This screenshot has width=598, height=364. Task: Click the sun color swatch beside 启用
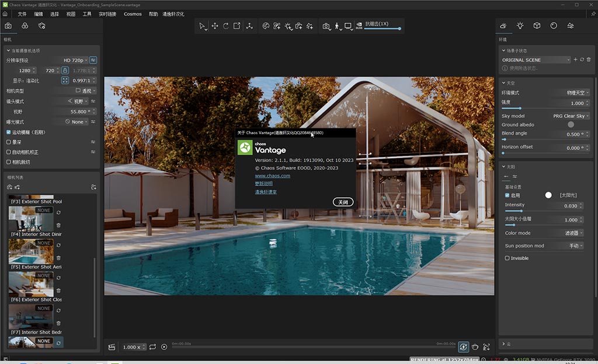coord(548,195)
